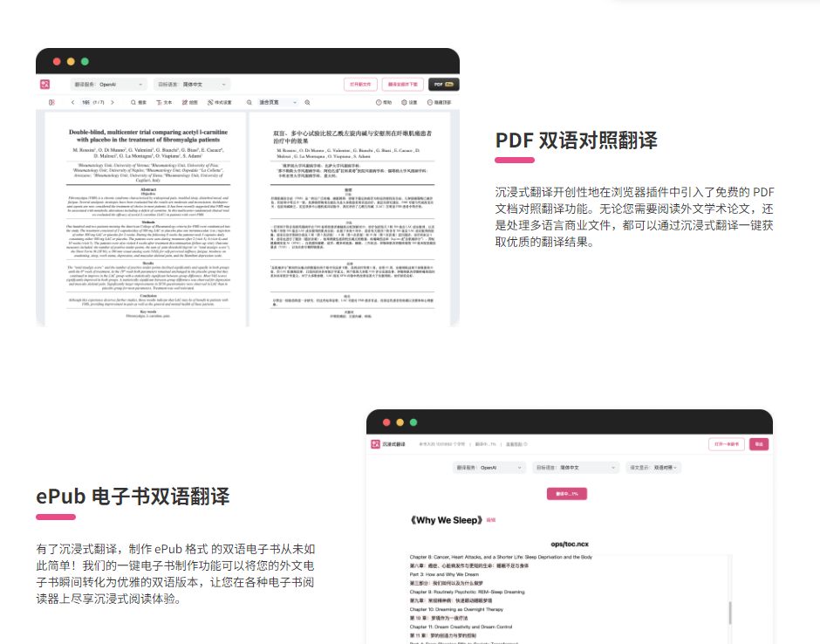The width and height of the screenshot is (820, 644).
Task: Open style settings in PDF toolbar
Action: 220,103
